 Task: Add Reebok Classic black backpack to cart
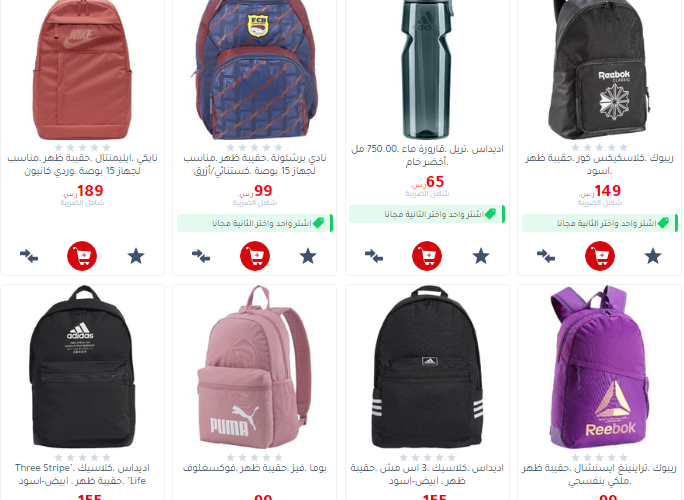[x=600, y=256]
